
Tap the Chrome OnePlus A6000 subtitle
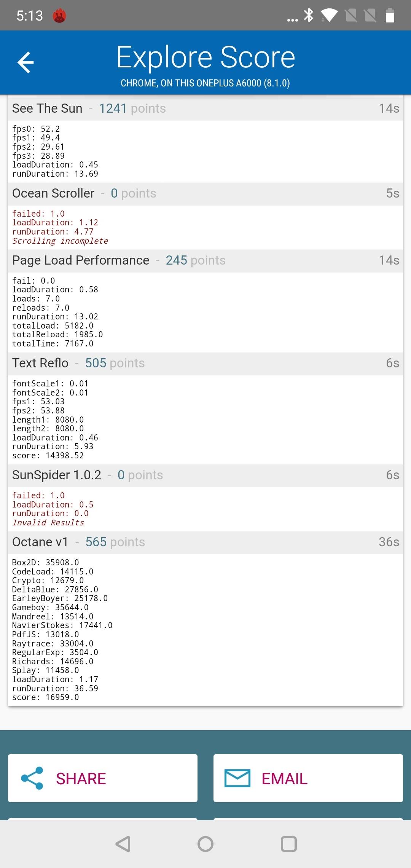coord(205,83)
